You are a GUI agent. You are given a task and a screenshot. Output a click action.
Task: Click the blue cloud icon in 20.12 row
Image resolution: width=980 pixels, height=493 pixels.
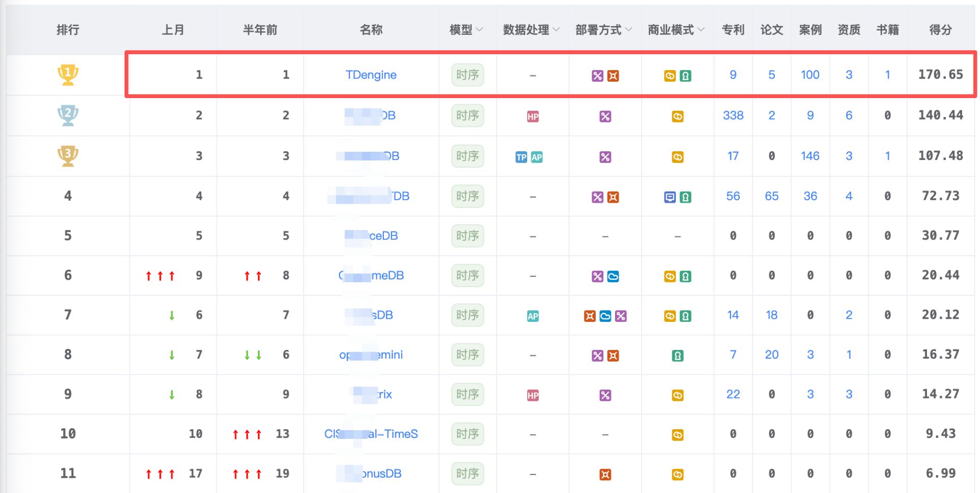click(605, 316)
